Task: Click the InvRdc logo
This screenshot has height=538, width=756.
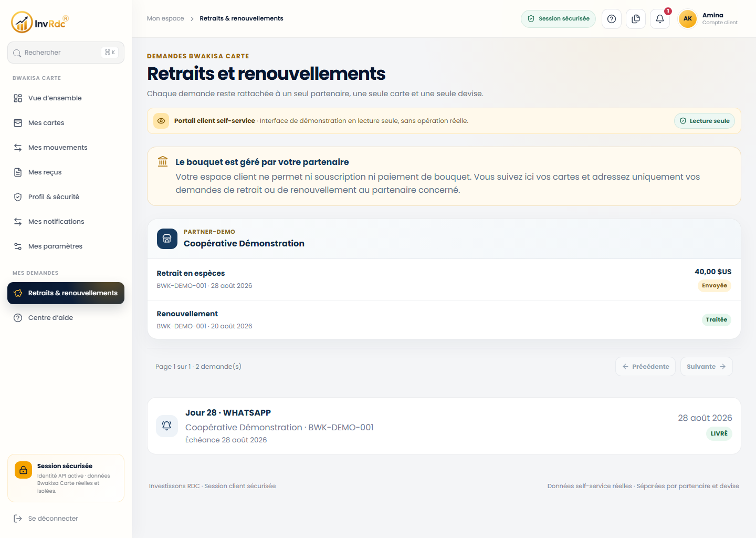Action: (x=40, y=22)
